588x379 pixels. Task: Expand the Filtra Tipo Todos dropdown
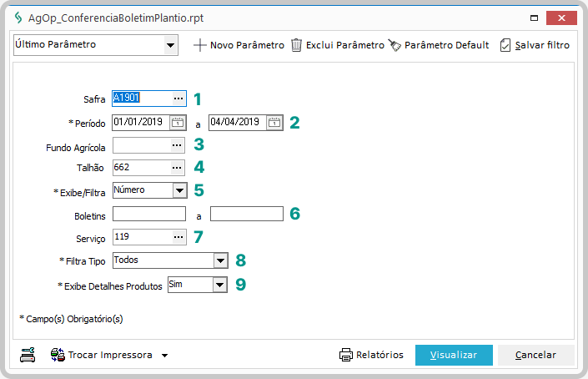(220, 260)
